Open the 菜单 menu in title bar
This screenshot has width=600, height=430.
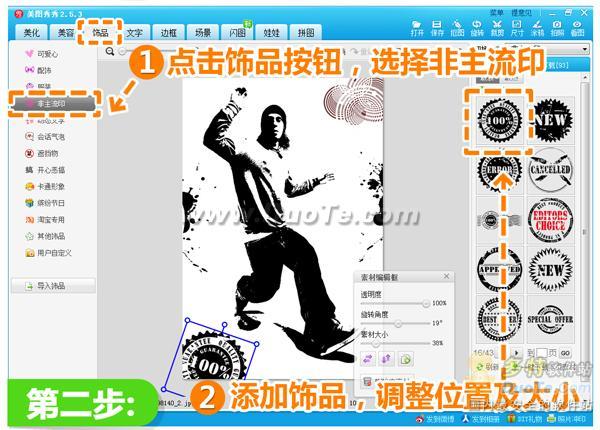point(496,13)
